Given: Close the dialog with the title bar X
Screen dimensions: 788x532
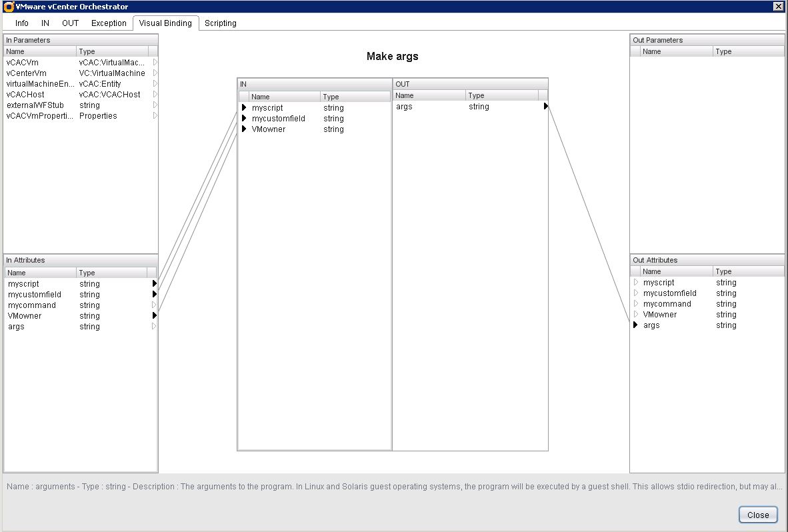Looking at the screenshot, I should tap(778, 7).
